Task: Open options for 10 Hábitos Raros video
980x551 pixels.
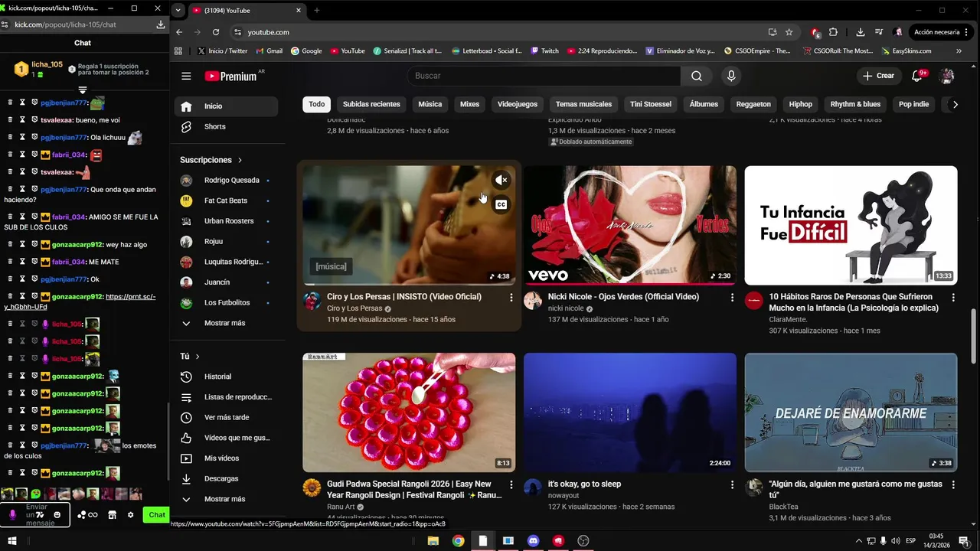Action: click(x=953, y=297)
